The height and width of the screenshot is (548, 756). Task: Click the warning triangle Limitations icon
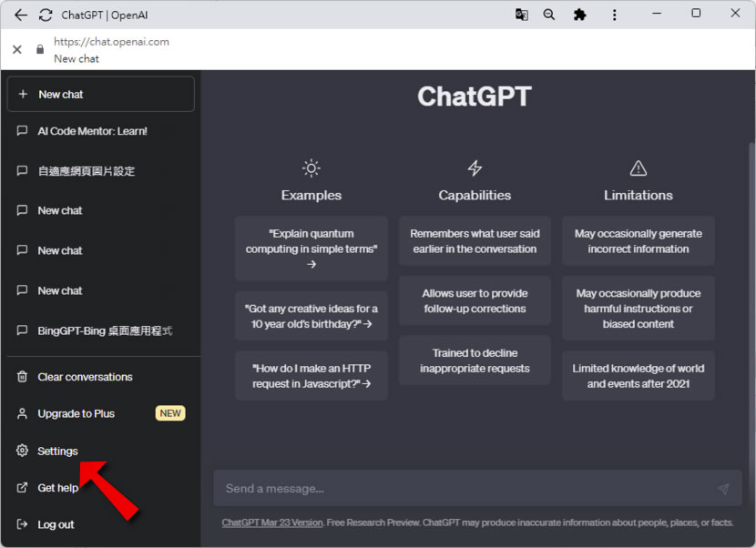click(x=639, y=168)
